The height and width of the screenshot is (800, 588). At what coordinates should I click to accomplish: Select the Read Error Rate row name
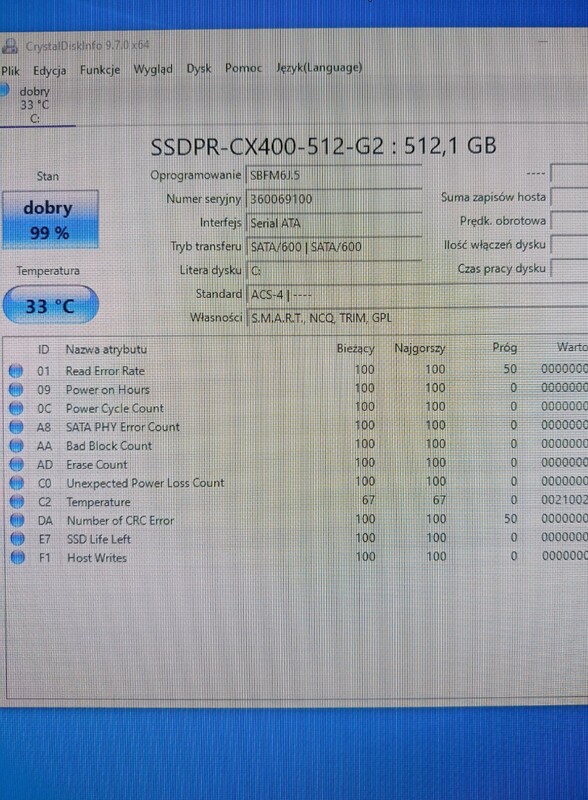(105, 371)
